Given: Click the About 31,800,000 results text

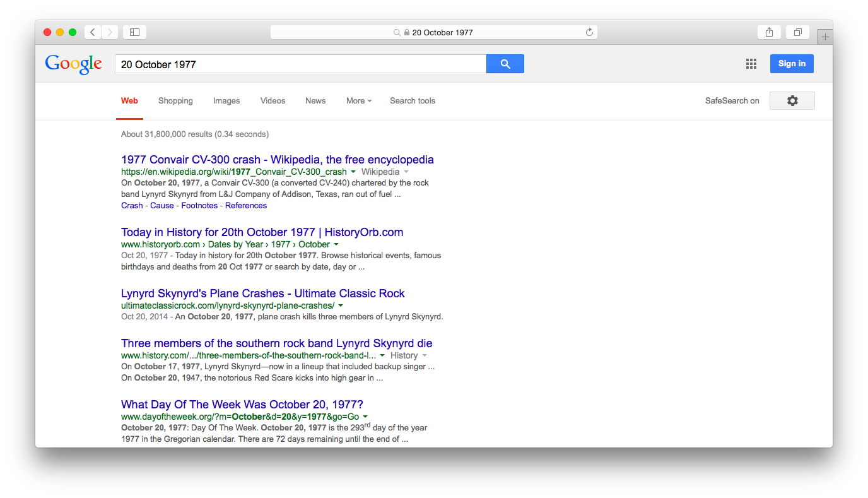Looking at the screenshot, I should click(195, 134).
